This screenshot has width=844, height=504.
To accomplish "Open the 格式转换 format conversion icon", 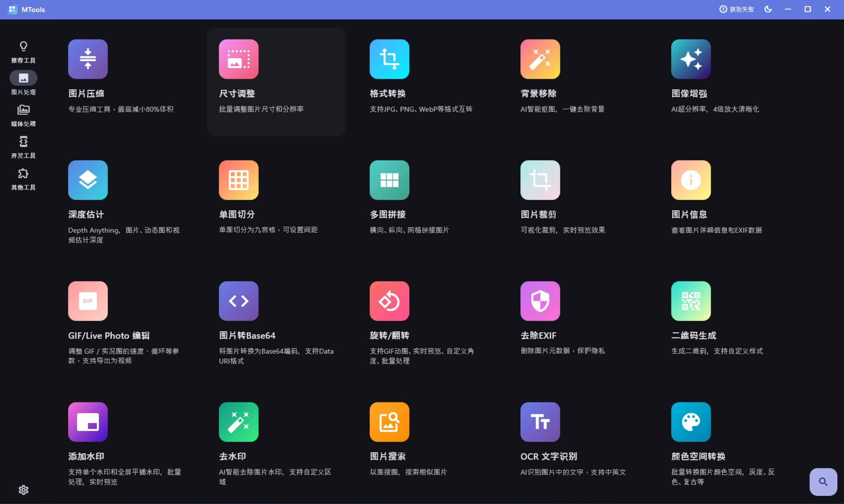I will [x=389, y=59].
